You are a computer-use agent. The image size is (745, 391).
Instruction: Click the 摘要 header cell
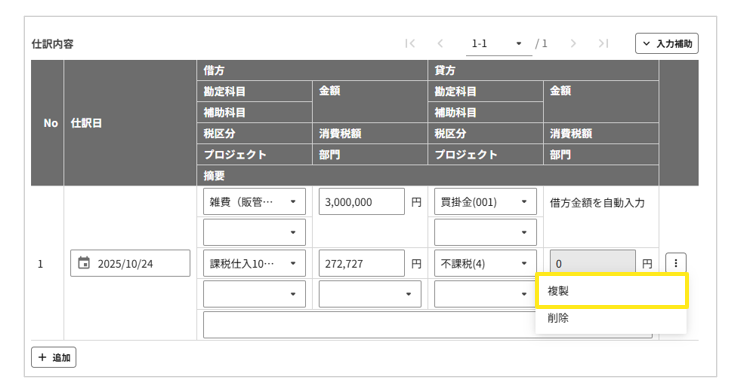point(428,175)
